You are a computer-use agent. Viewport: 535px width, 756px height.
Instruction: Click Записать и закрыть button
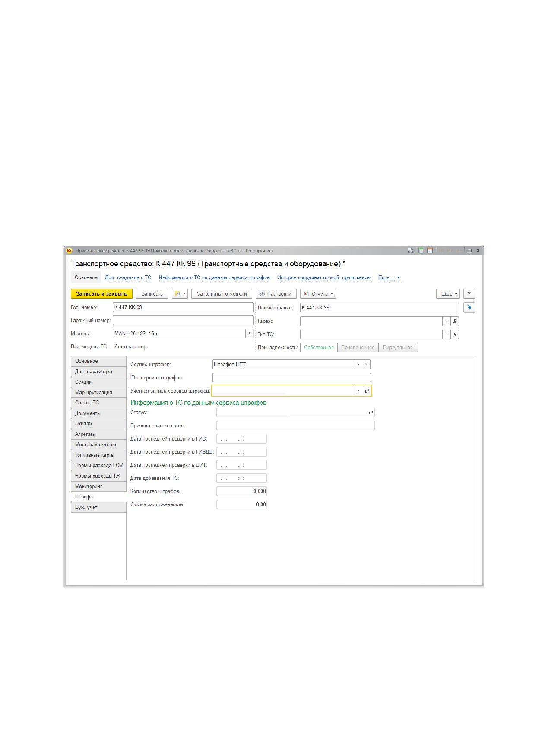click(101, 294)
